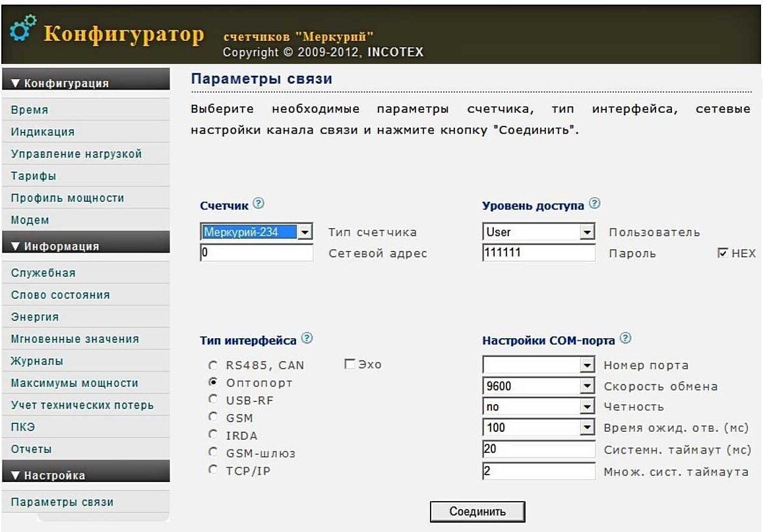
Task: Toggle the HEX checkbox
Action: (x=723, y=253)
